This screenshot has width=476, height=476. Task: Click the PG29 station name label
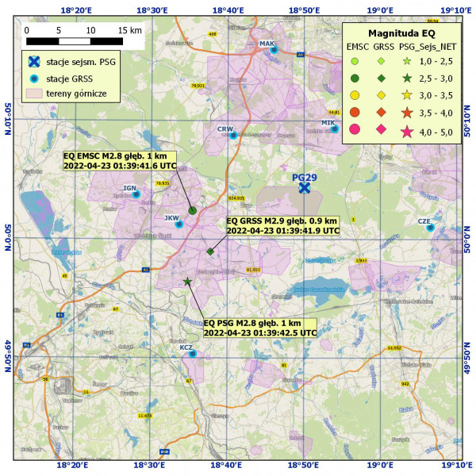click(x=305, y=178)
